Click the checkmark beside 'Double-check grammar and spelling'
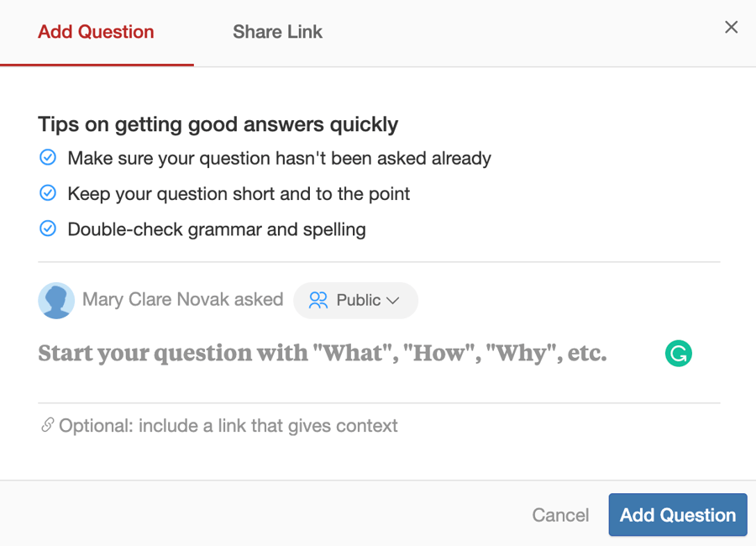Image resolution: width=756 pixels, height=546 pixels. point(48,228)
